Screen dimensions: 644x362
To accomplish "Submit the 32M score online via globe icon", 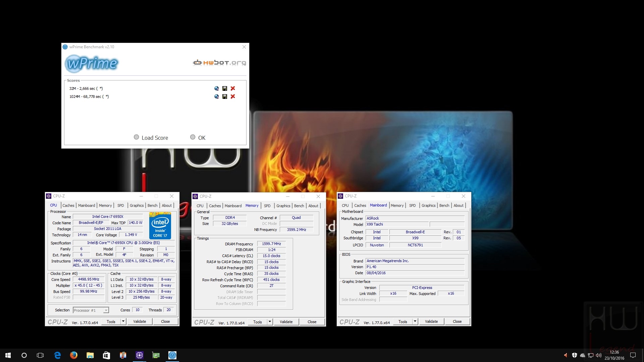I will click(216, 88).
